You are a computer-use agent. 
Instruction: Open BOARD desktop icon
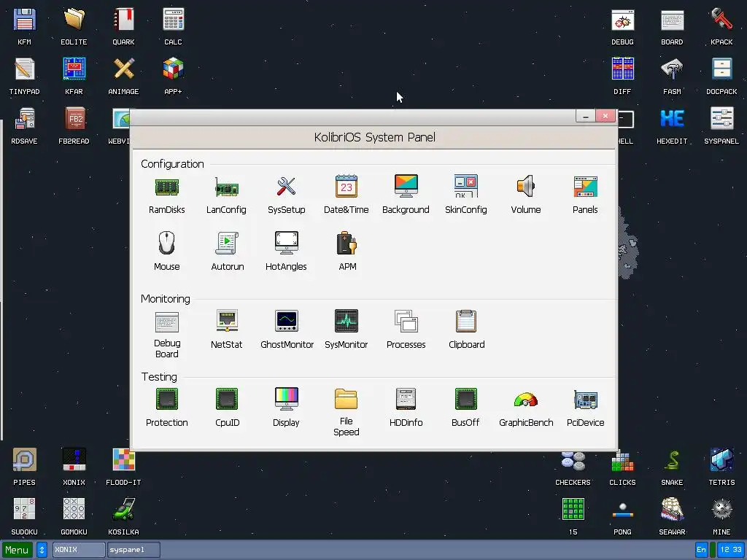[x=672, y=20]
